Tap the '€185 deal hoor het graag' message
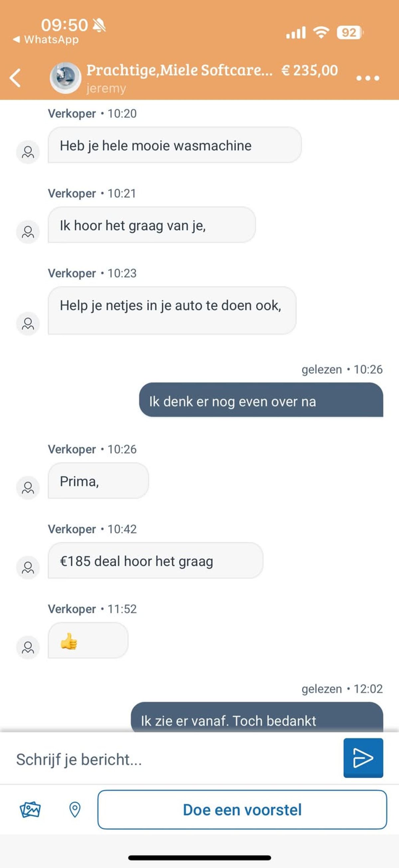 155,561
